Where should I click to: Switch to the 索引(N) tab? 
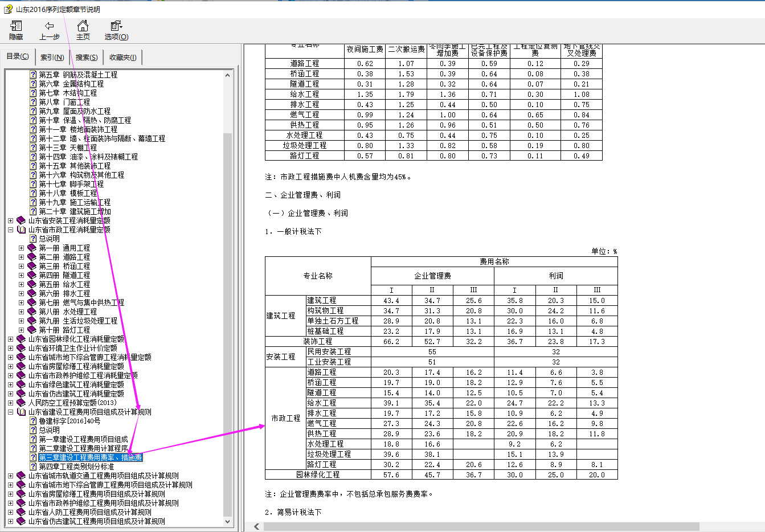(52, 57)
